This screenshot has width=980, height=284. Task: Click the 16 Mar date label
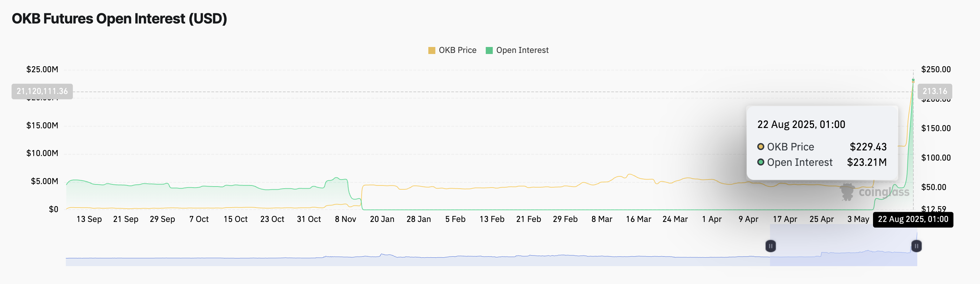tap(638, 219)
